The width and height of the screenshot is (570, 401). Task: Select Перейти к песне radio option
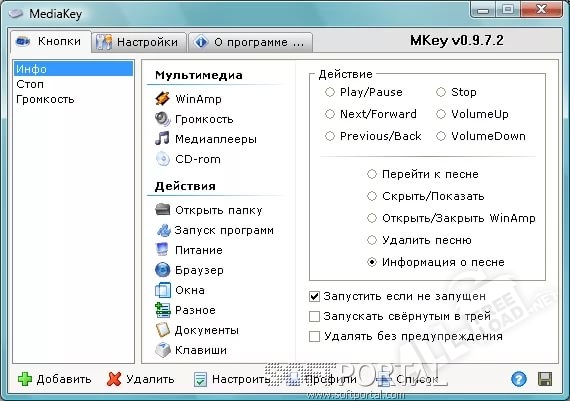coord(372,174)
